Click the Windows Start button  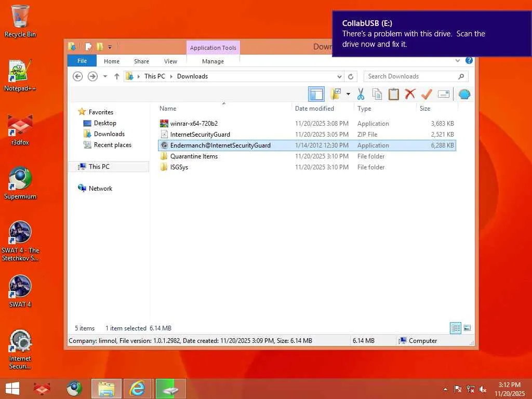[12, 389]
